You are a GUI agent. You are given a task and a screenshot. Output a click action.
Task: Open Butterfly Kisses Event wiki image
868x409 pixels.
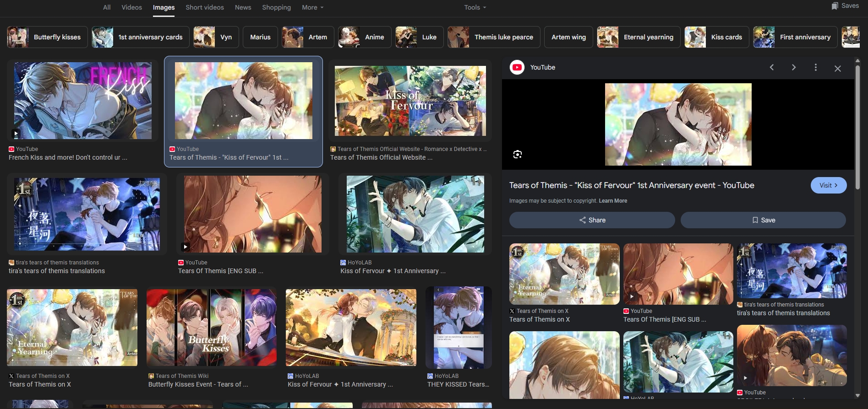(212, 328)
